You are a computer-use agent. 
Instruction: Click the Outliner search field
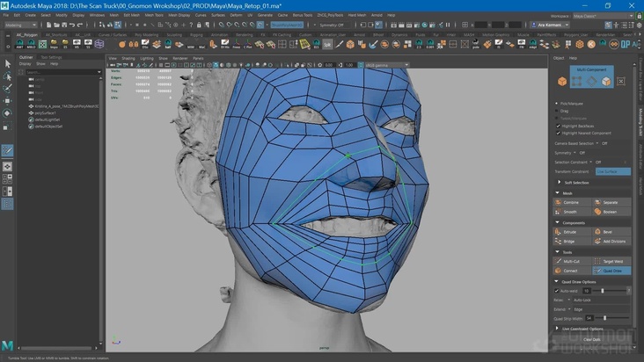[x=63, y=72]
